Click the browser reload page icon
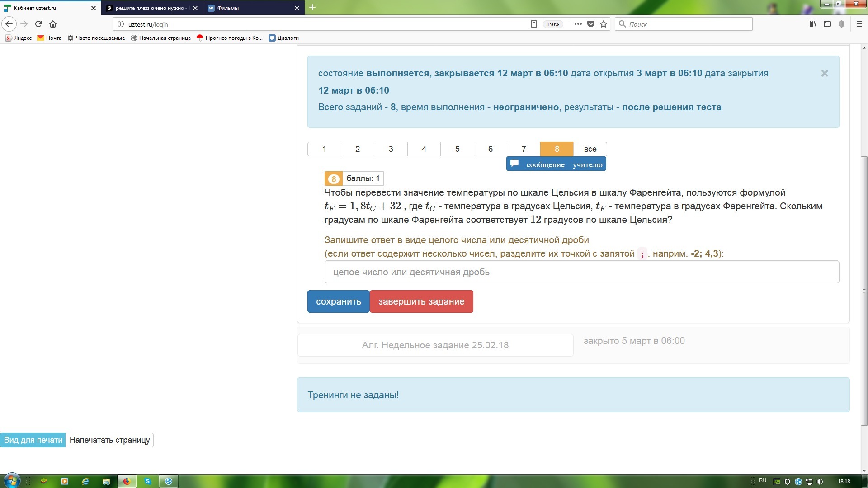The image size is (868, 488). [x=38, y=24]
